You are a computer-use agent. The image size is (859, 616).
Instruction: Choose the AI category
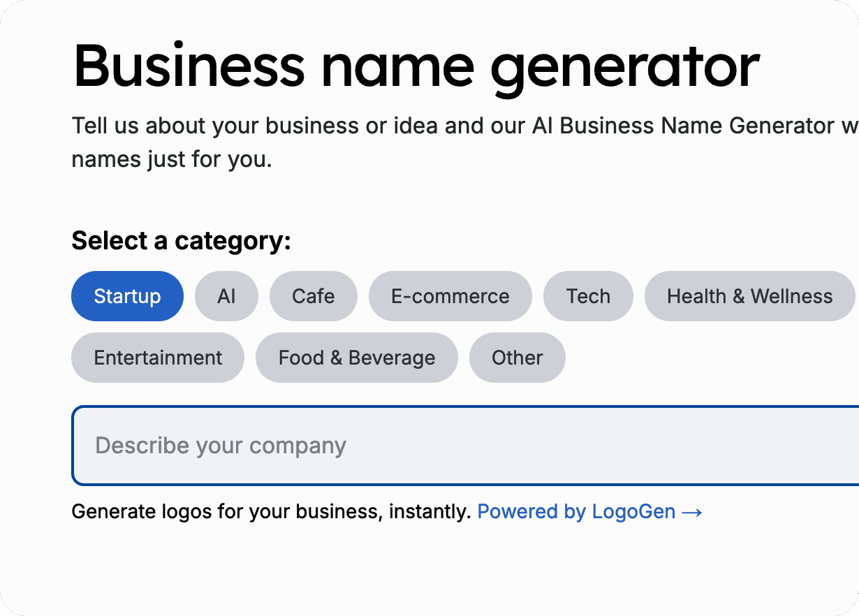(226, 296)
